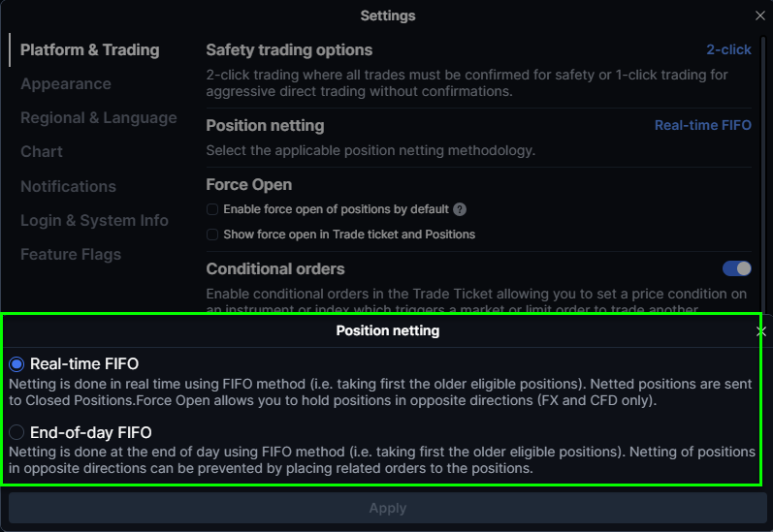Toggle the Conditional orders switch
This screenshot has height=532, width=773.
736,268
